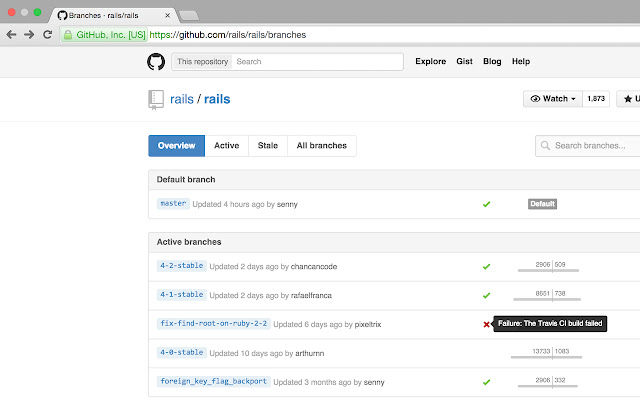Click master branch green check status
Screen dimensions: 640x400
pos(486,204)
